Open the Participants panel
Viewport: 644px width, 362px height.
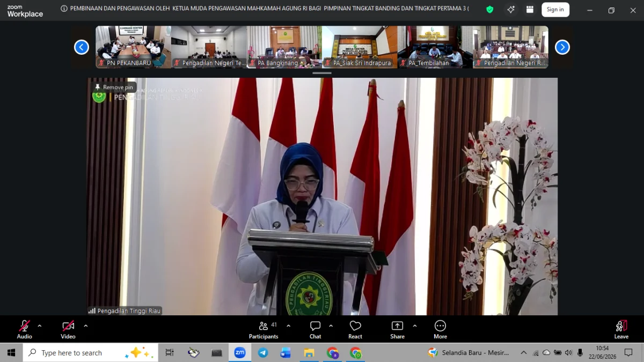tap(264, 329)
